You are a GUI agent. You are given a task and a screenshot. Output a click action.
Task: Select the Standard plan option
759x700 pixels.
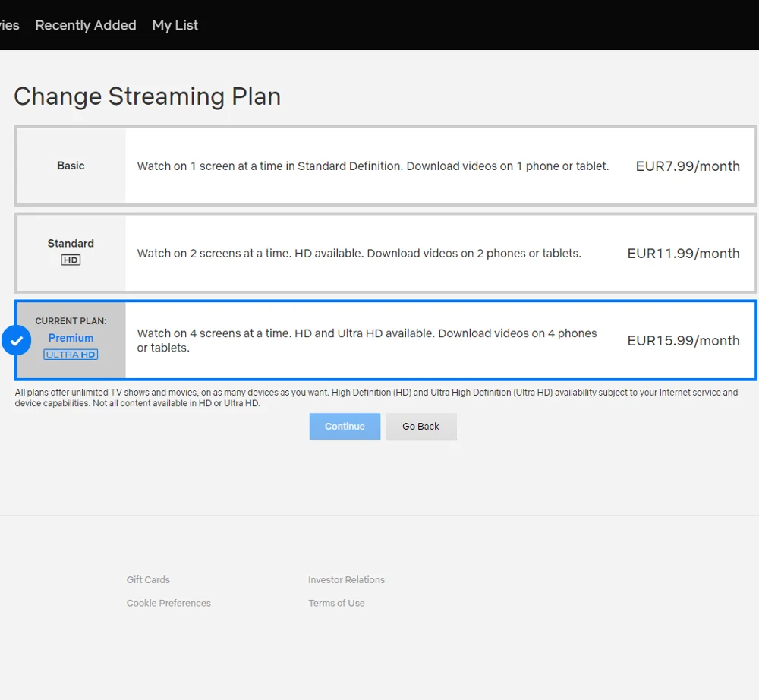[386, 253]
